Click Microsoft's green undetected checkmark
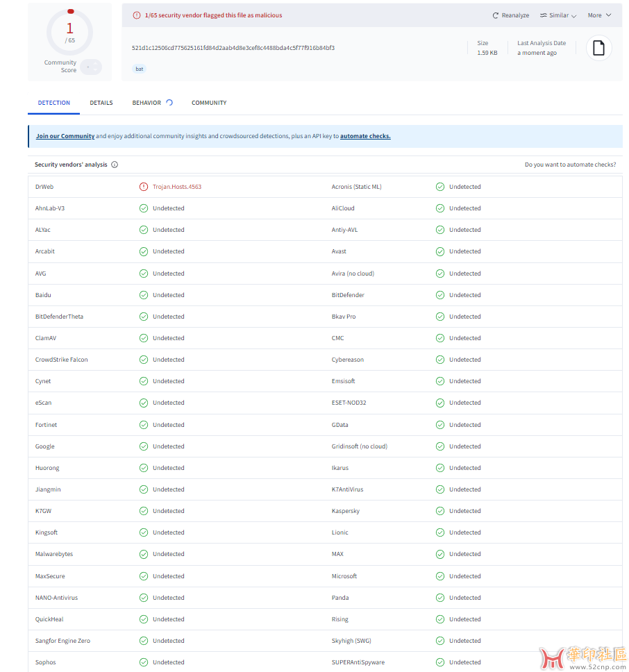Image resolution: width=629 pixels, height=672 pixels. coord(440,576)
